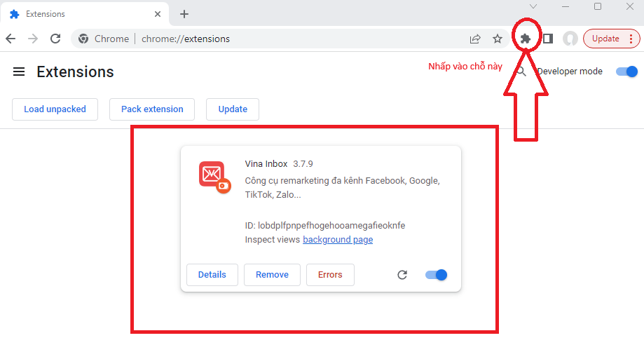Screen dimensions: 644x352
Task: Minimize the Chrome window
Action: coord(566,6)
